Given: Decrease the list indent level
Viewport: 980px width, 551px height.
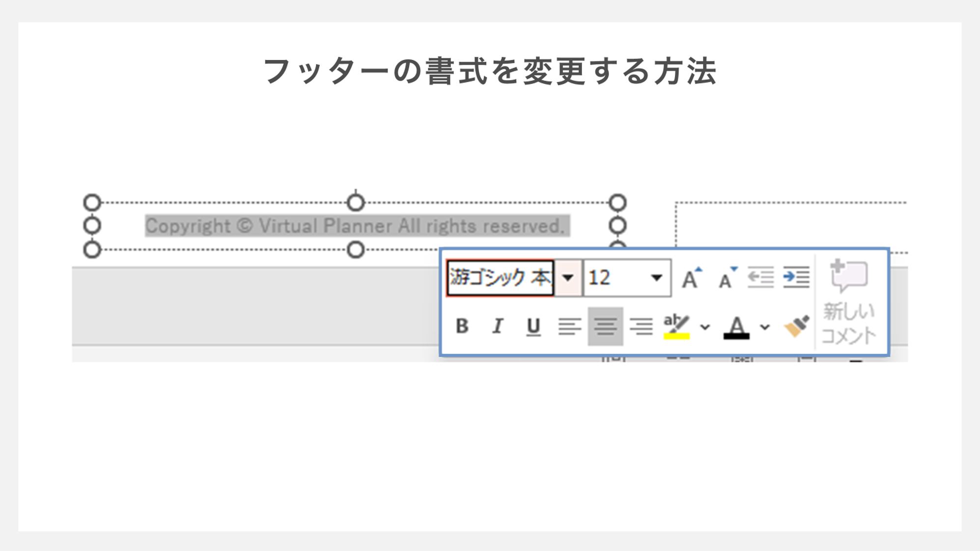Looking at the screenshot, I should click(760, 277).
